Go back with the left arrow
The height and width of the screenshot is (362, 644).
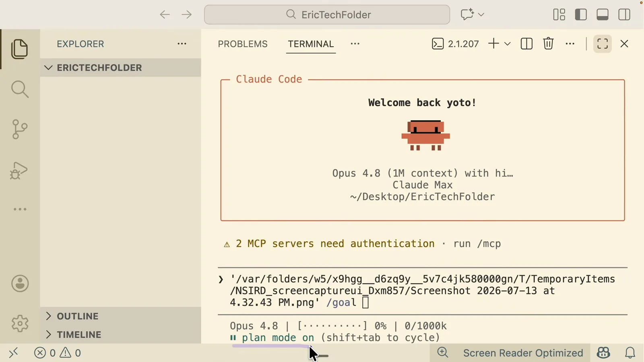pyautogui.click(x=165, y=15)
